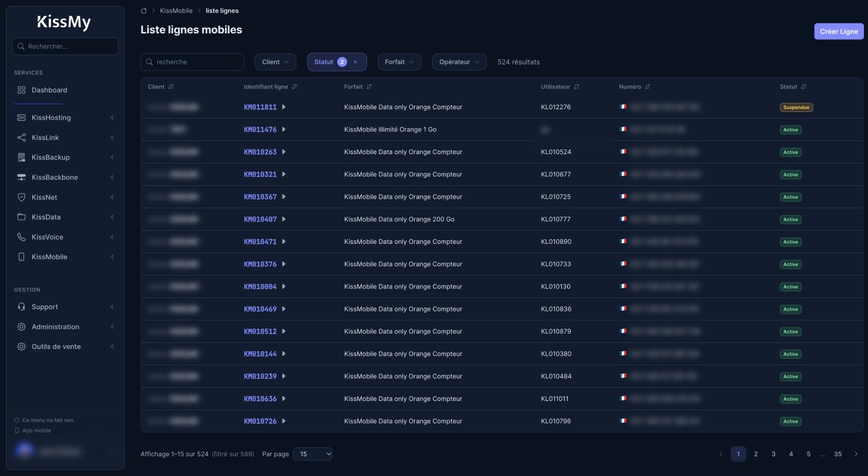
Task: Sort by Identifiant ligne column arrows
Action: point(294,87)
